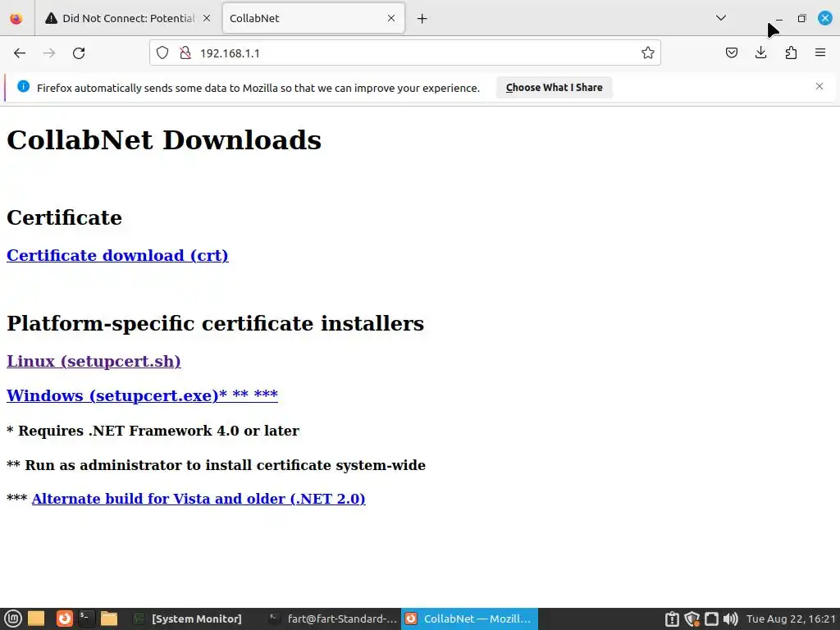Reload the current page

(79, 53)
